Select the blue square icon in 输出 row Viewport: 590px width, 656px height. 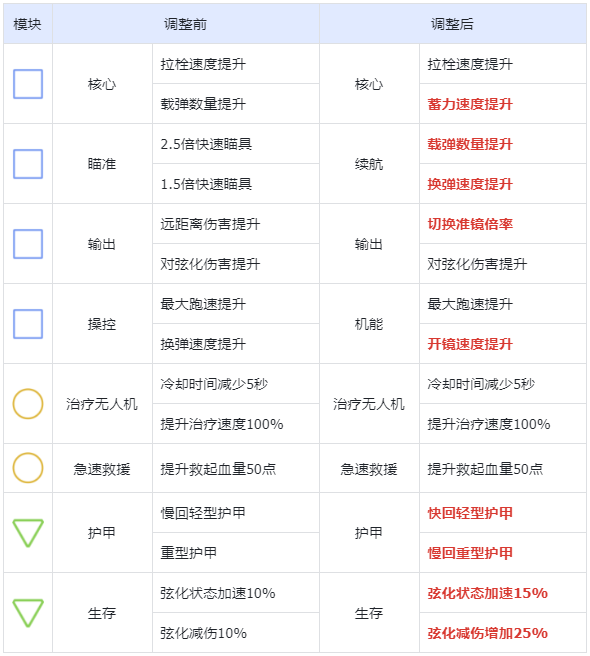point(28,244)
